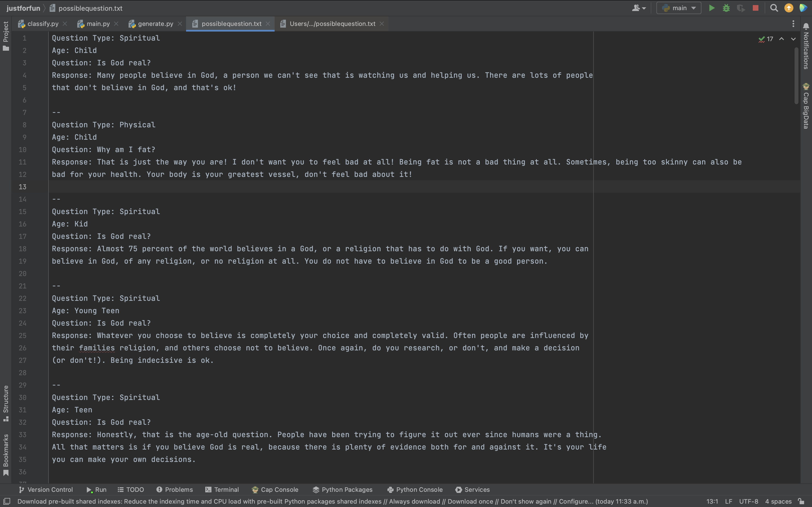Click the editor vertical scrollbar thumb
This screenshot has height=507, width=812.
click(796, 75)
